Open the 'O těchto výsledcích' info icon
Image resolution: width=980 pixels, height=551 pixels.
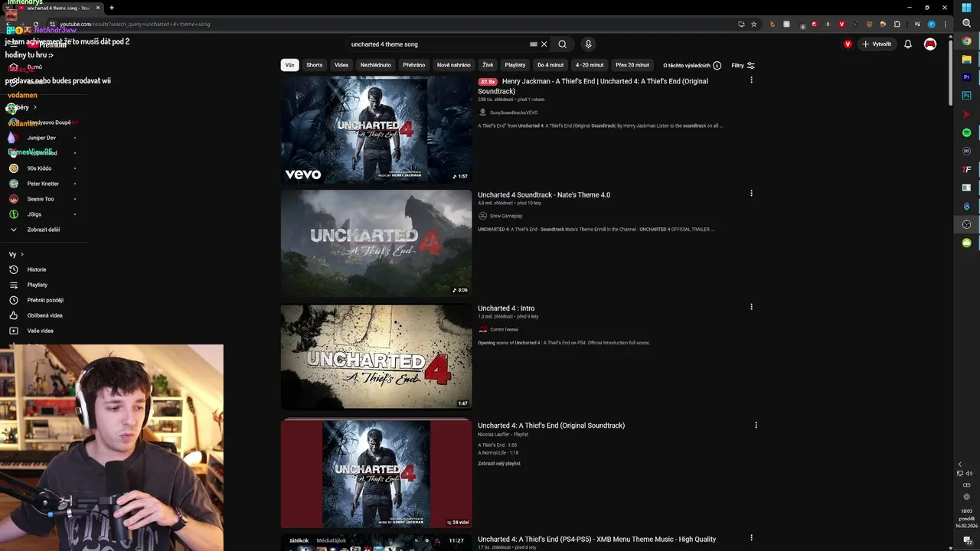pos(717,65)
